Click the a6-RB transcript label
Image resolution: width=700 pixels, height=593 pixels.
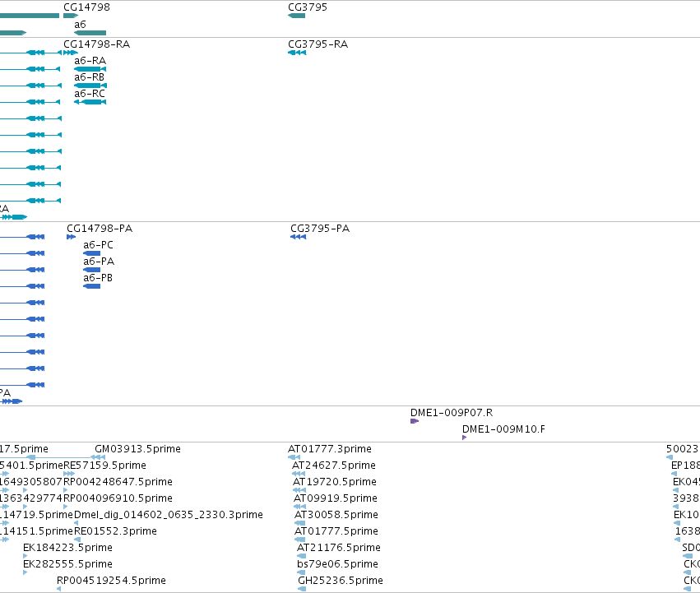coord(90,77)
